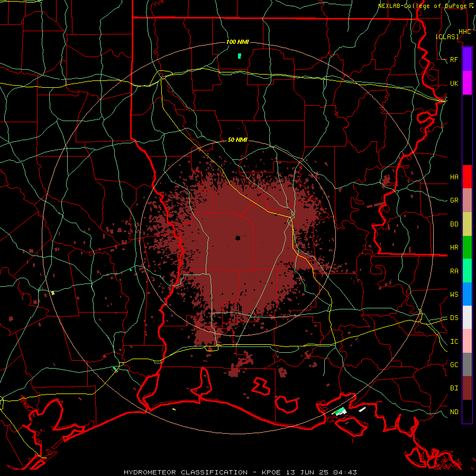Viewport: 476px width, 476px height.
Task: Click the 100 NMI range ring label
Action: pyautogui.click(x=237, y=42)
